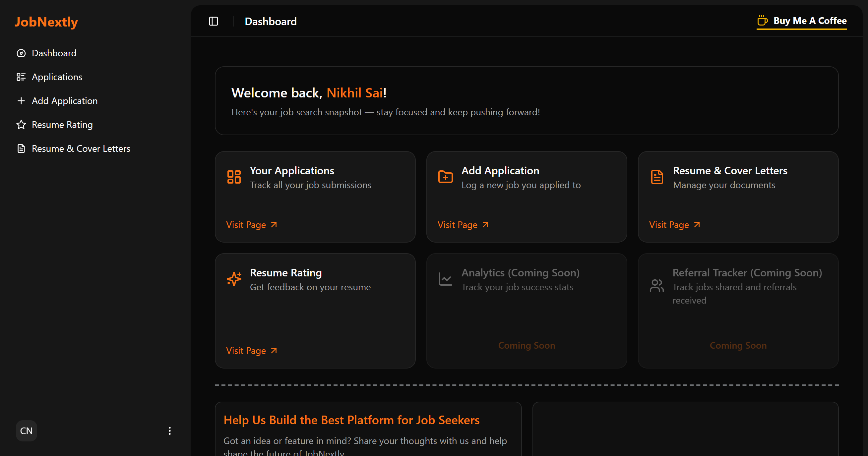This screenshot has width=868, height=456.
Task: Click the star icon beside Resume Rating
Action: (x=21, y=125)
